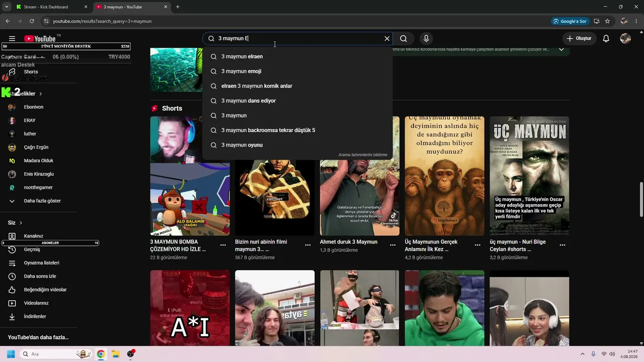Viewport: 644px width, 362px height.
Task: Open Enis Kirazoglu subscription channel
Action: [39, 174]
